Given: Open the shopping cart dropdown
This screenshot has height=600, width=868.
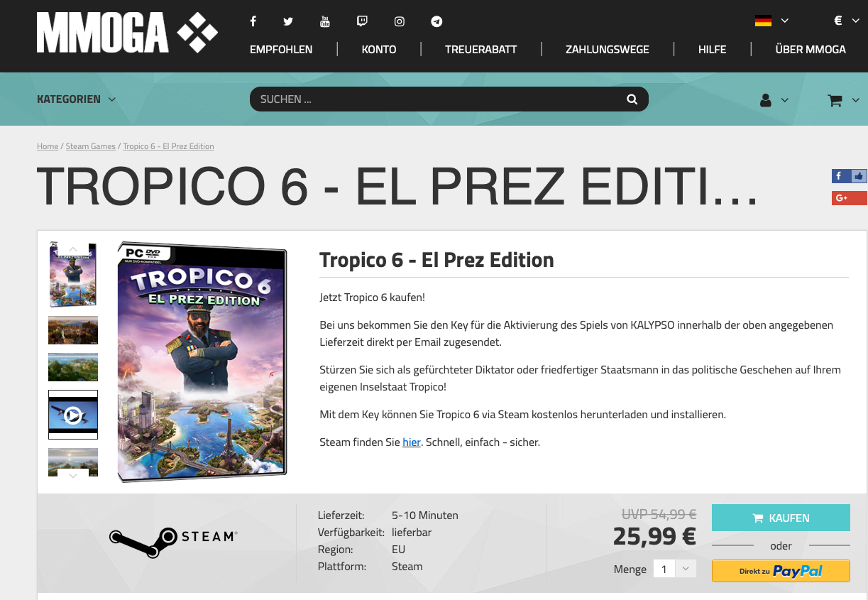Looking at the screenshot, I should [842, 100].
